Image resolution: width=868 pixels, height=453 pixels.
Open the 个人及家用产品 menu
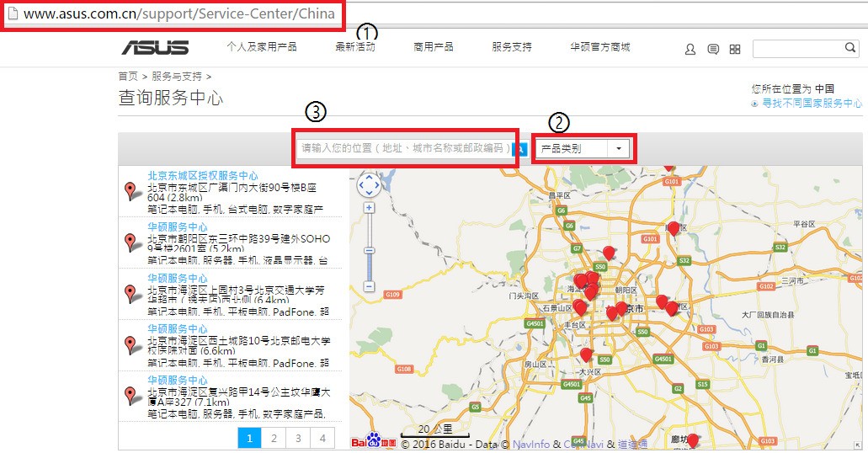coord(261,47)
